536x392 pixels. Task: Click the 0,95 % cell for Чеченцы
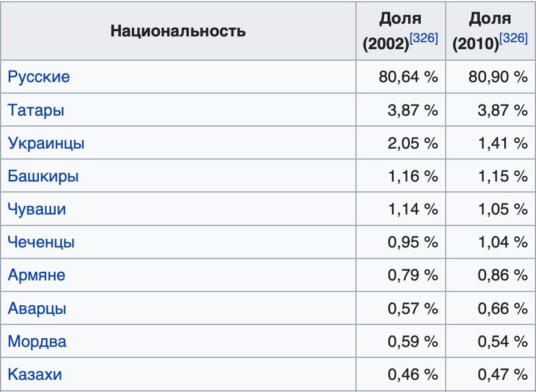(413, 242)
